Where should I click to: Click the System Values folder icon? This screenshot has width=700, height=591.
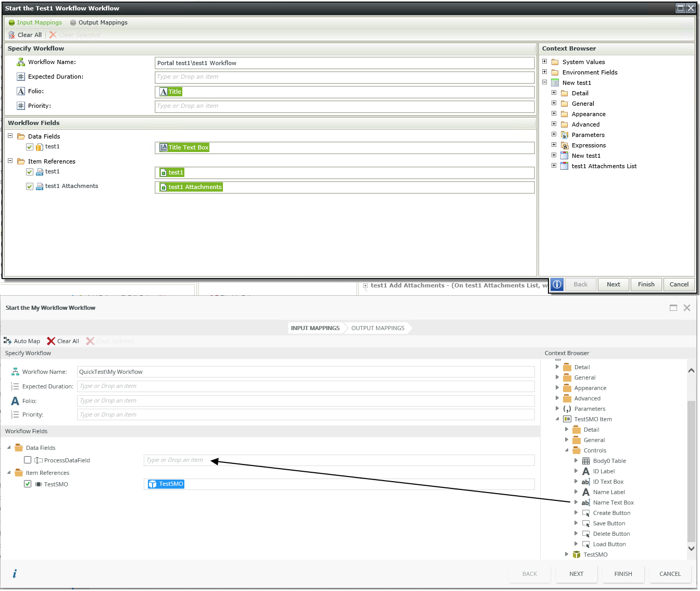555,62
